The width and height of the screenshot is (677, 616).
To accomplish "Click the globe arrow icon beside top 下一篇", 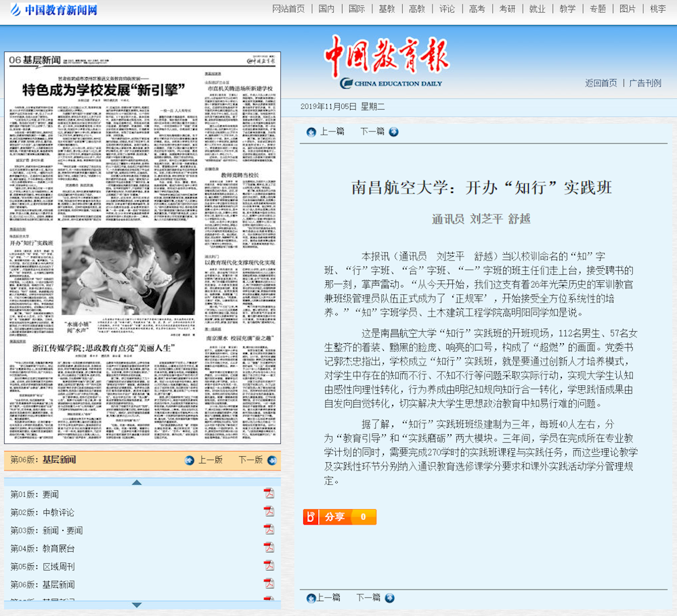I will pyautogui.click(x=393, y=132).
